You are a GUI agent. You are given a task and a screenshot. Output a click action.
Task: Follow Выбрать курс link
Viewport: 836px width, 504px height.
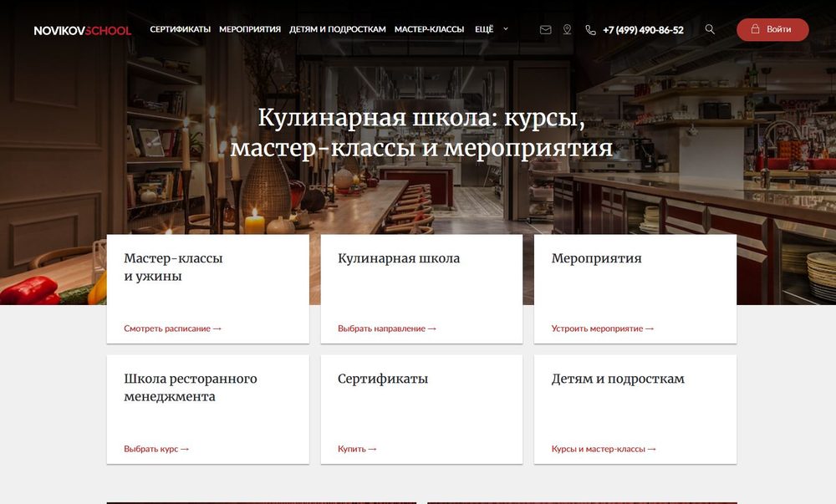pos(156,449)
